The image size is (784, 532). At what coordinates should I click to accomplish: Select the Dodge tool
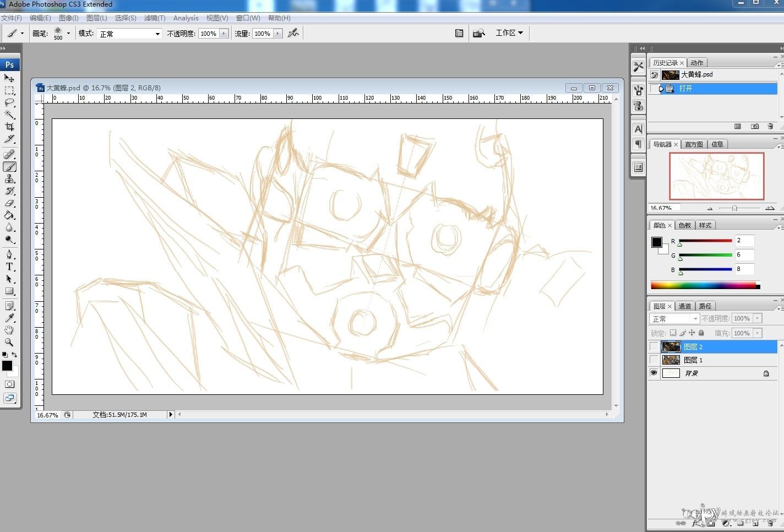9,240
